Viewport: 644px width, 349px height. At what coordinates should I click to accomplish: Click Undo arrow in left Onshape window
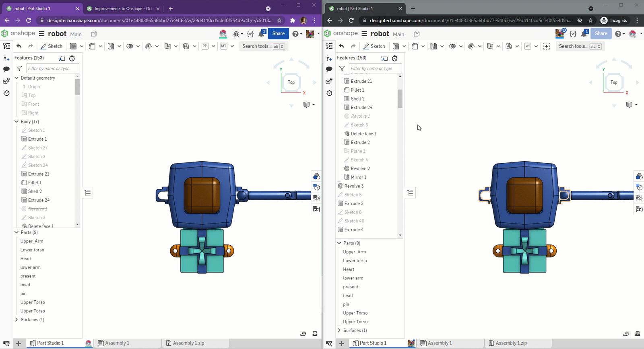(19, 46)
